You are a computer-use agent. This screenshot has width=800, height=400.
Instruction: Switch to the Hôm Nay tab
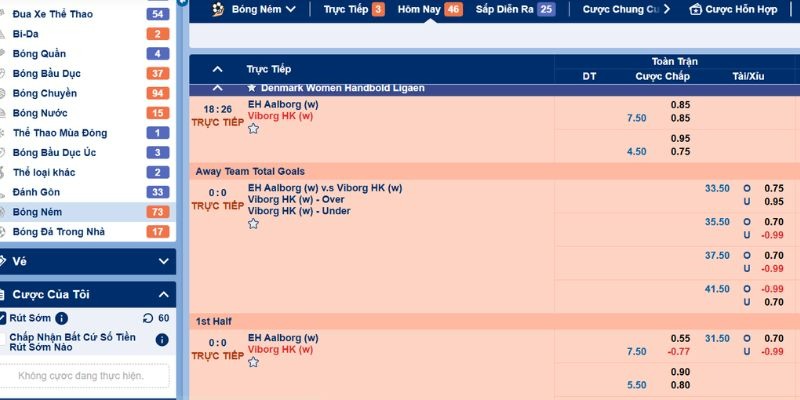(x=428, y=9)
